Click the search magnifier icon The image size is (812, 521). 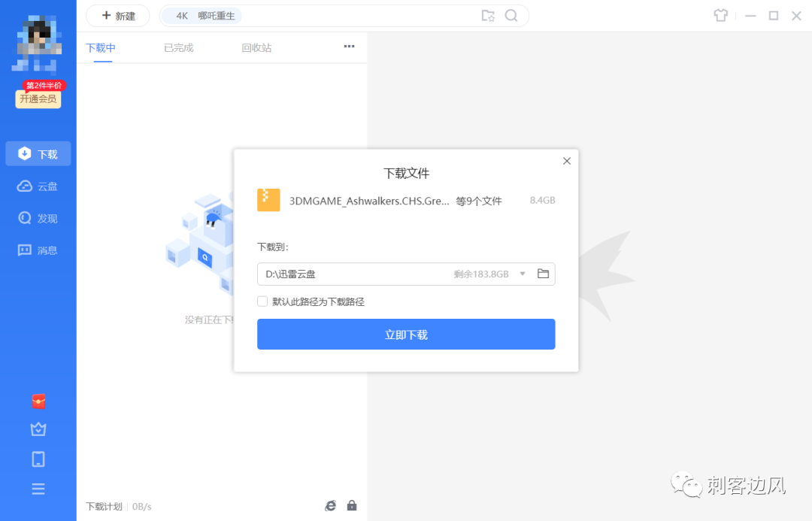click(511, 16)
